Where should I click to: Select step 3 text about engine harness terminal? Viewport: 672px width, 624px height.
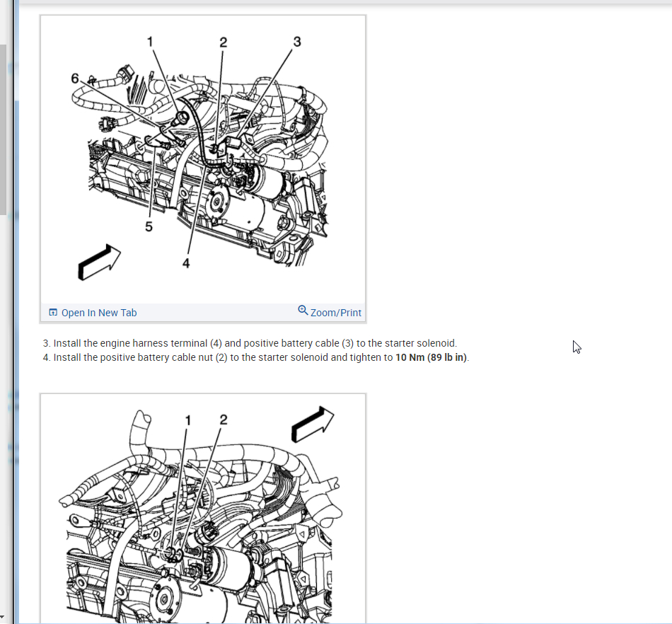tap(250, 343)
